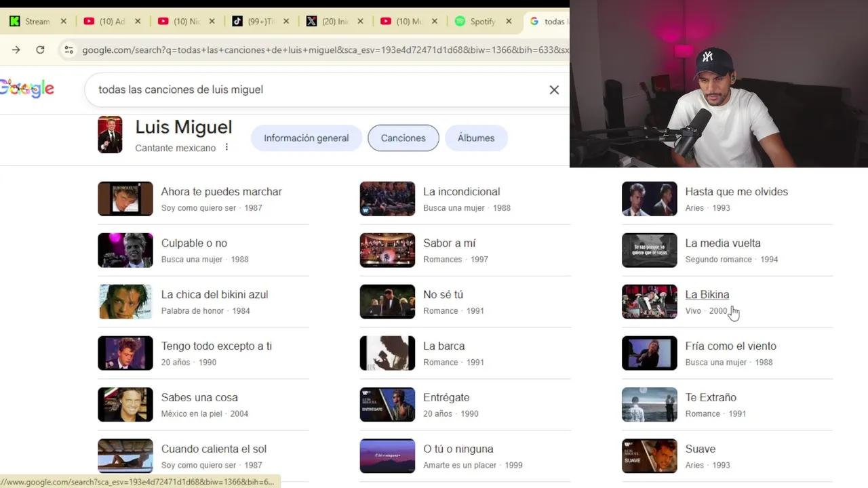The height and width of the screenshot is (488, 868).
Task: Open song Te Extraño
Action: 711,398
